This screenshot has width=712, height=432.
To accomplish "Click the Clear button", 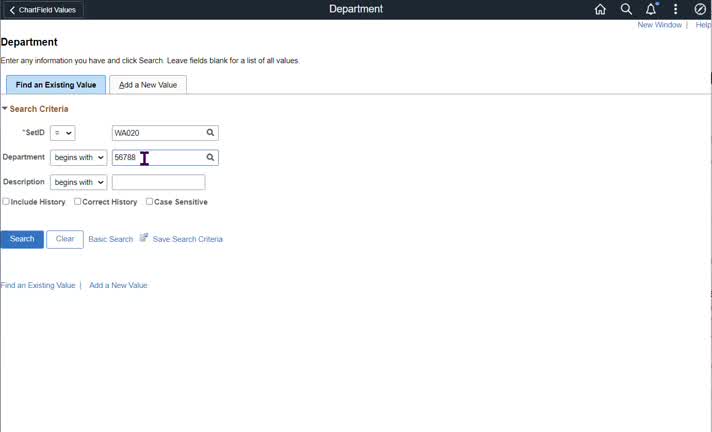I will [x=65, y=239].
